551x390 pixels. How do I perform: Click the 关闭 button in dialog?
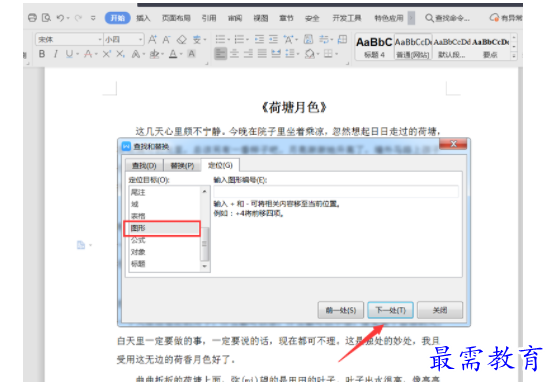(x=440, y=310)
